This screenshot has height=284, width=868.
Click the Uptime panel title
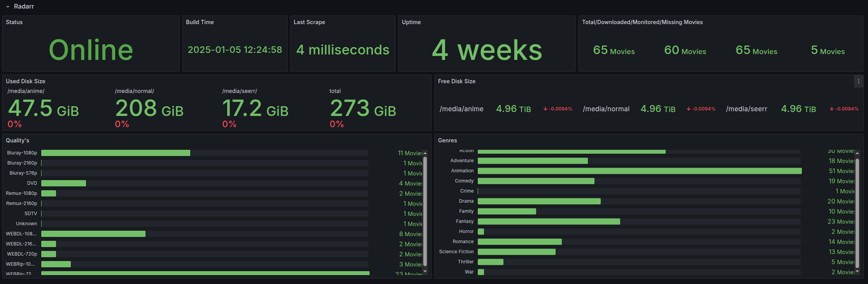point(411,22)
